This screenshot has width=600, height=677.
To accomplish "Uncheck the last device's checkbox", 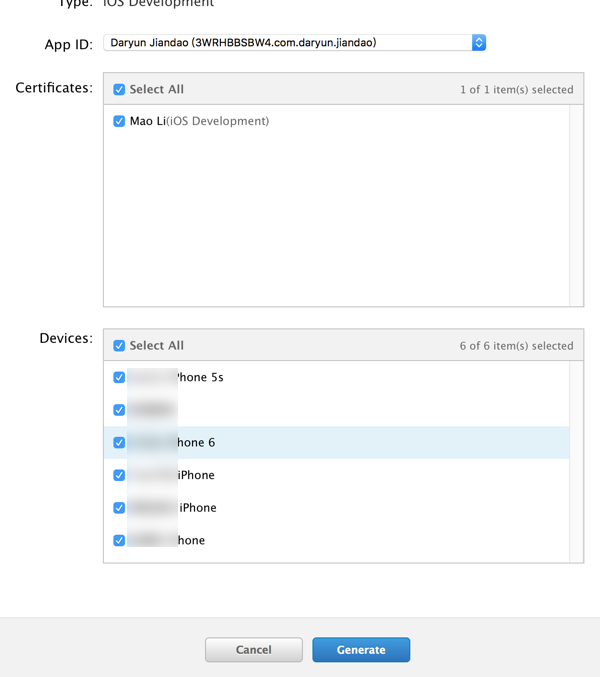I will tap(119, 540).
